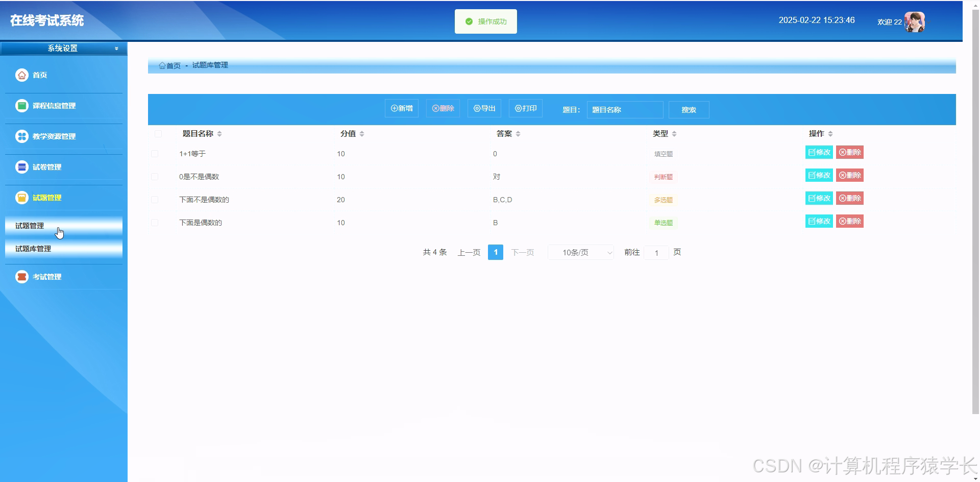Click sort arrows beside 操作 header
Screen dimensions: 980x482
830,134
